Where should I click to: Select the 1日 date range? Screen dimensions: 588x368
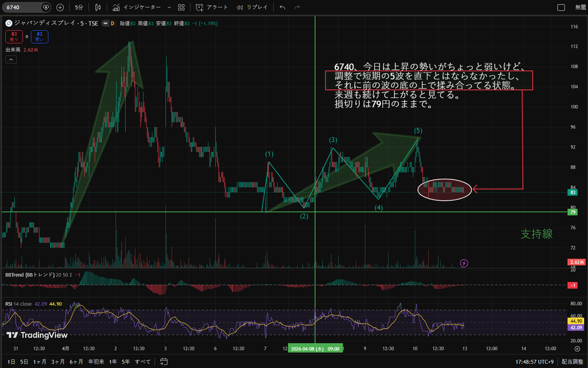coord(11,362)
